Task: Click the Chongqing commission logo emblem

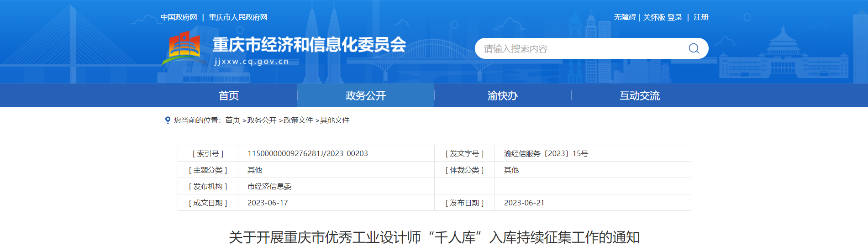Action: coord(184,47)
